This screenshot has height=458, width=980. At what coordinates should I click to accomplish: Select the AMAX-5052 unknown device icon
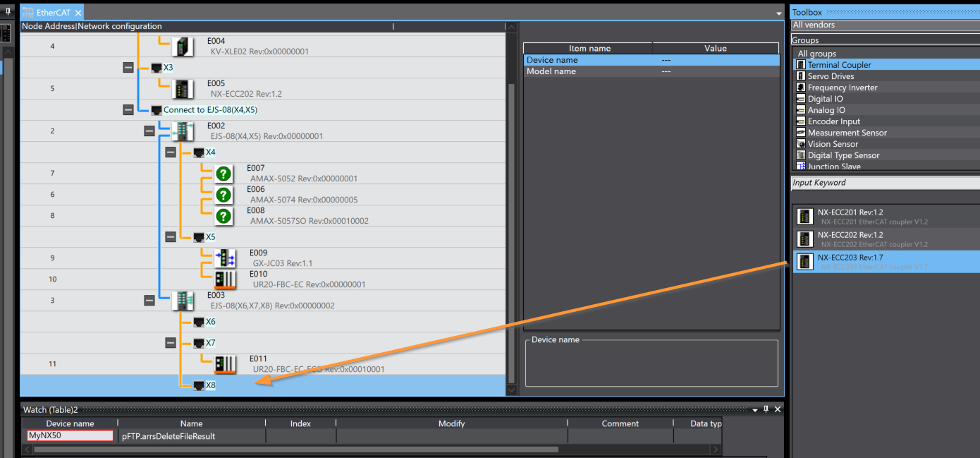point(223,174)
